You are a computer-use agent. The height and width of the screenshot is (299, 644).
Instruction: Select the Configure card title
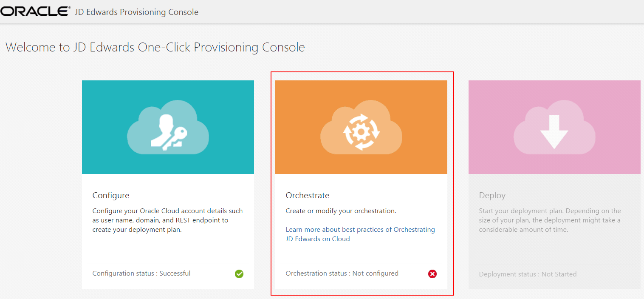tap(111, 195)
